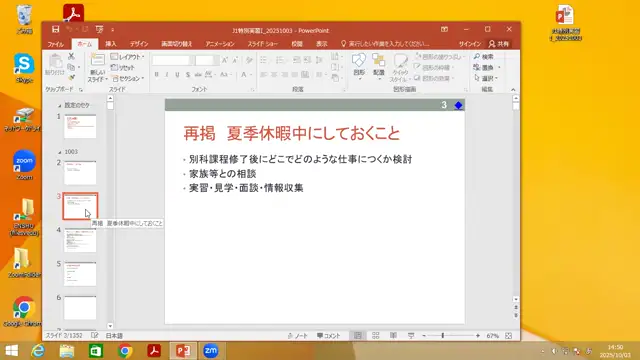
Task: Switch to Reading view icon
Action: point(393,336)
